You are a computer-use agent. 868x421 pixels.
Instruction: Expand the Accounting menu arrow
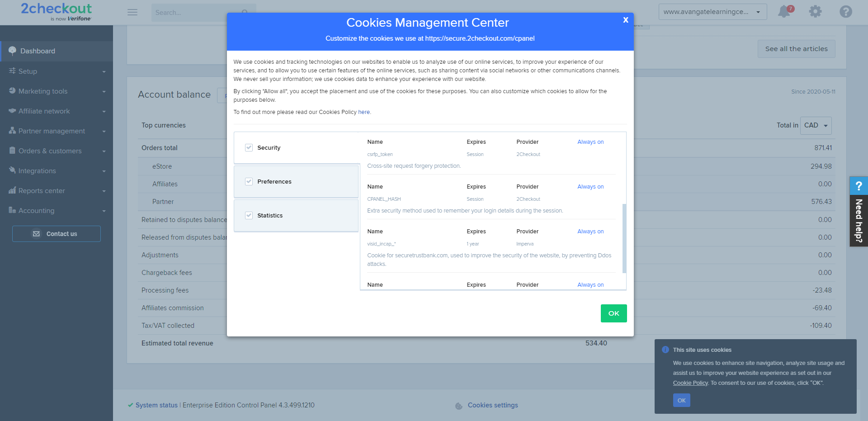click(104, 211)
